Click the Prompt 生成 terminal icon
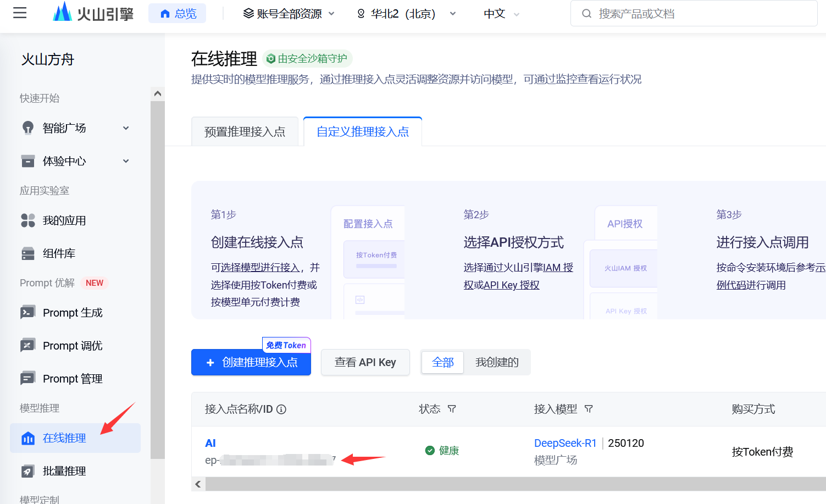The width and height of the screenshot is (826, 504). click(28, 313)
